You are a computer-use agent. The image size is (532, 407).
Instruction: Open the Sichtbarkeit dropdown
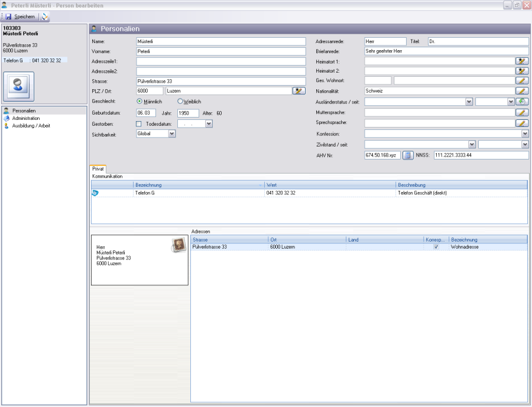(172, 134)
